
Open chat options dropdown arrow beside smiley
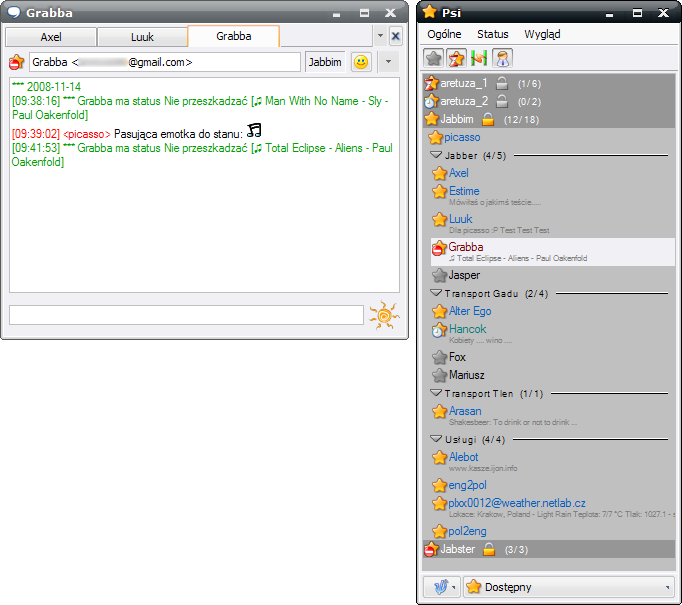pyautogui.click(x=388, y=62)
